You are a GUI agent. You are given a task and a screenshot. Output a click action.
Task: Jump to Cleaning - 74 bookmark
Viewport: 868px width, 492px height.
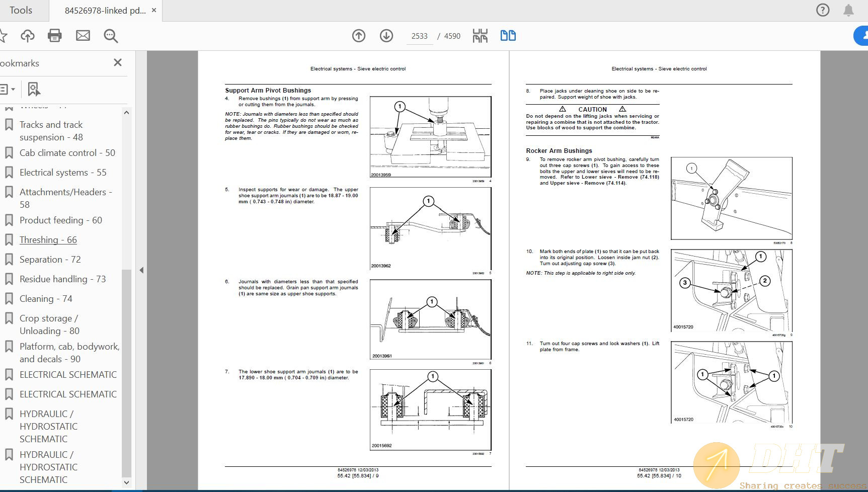tap(46, 299)
